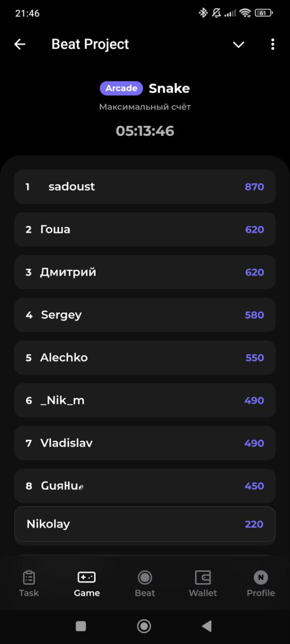Screen dimensions: 290x644
Task: Open Vladislav's leaderboard row
Action: click(x=145, y=443)
